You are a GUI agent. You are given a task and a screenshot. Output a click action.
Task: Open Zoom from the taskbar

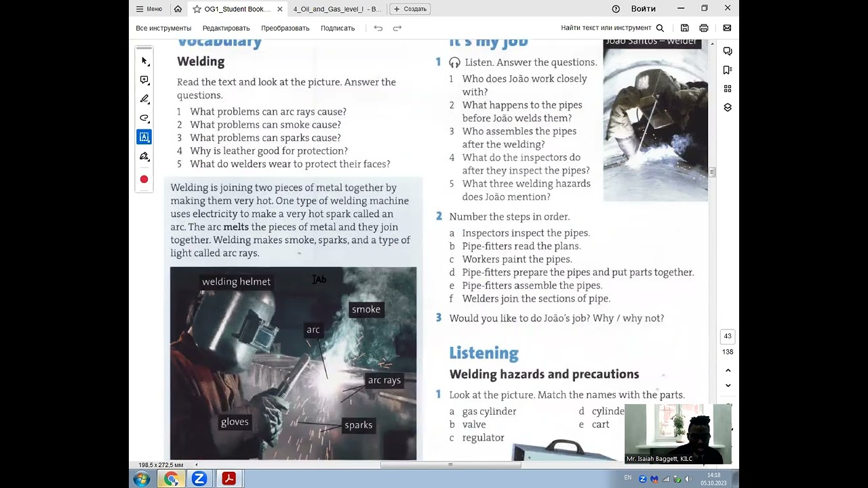pos(199,479)
